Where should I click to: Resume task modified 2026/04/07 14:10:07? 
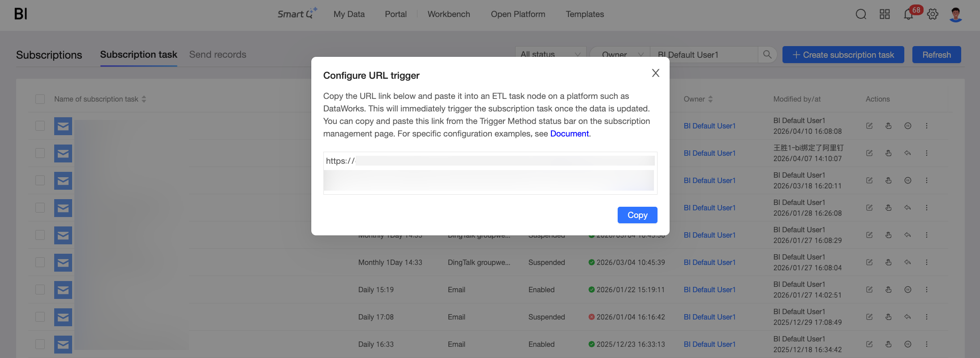tap(908, 153)
